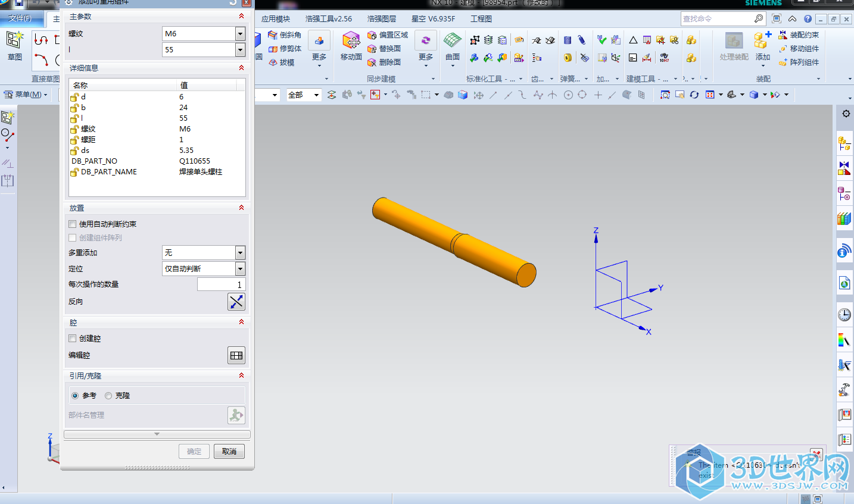Click the 取消 cancel button
The image size is (854, 504).
[x=229, y=452]
